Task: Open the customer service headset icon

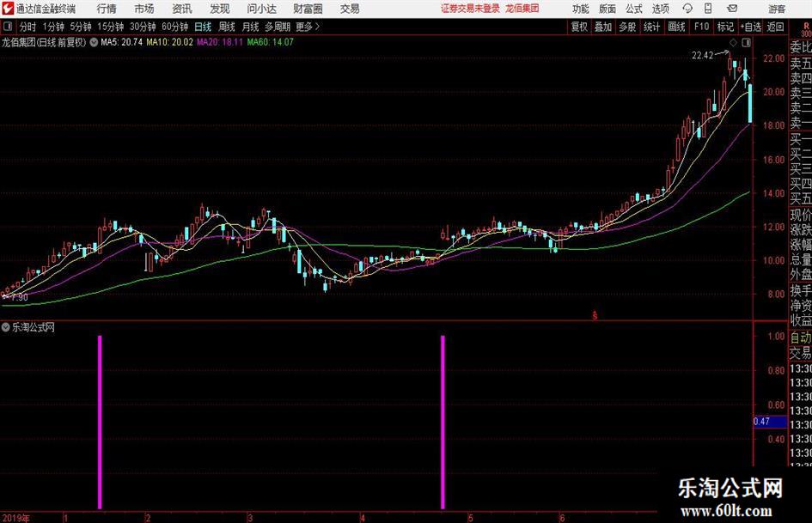Action: pyautogui.click(x=687, y=9)
